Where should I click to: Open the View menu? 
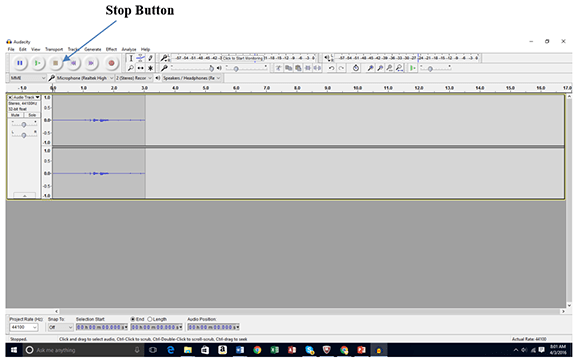point(36,49)
